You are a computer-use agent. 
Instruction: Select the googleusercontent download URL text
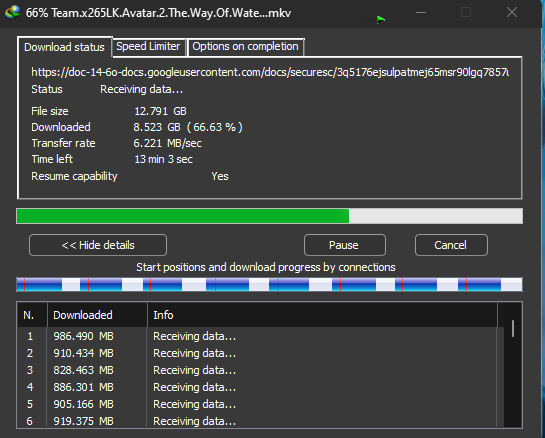pos(270,72)
